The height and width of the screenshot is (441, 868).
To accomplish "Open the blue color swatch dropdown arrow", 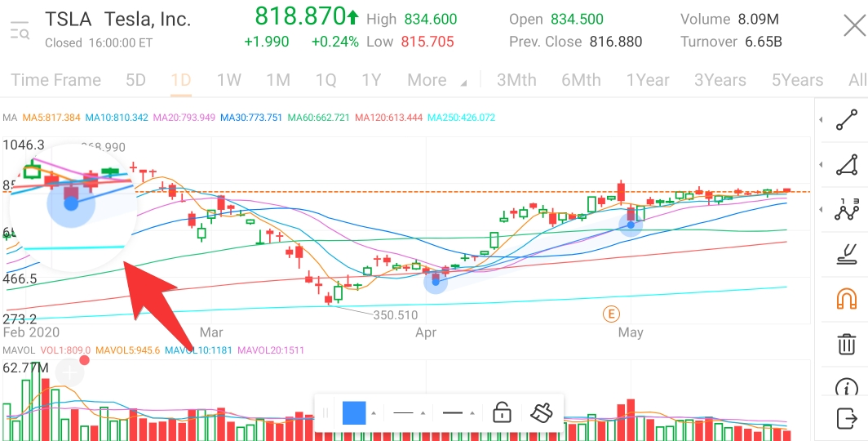I will point(374,413).
